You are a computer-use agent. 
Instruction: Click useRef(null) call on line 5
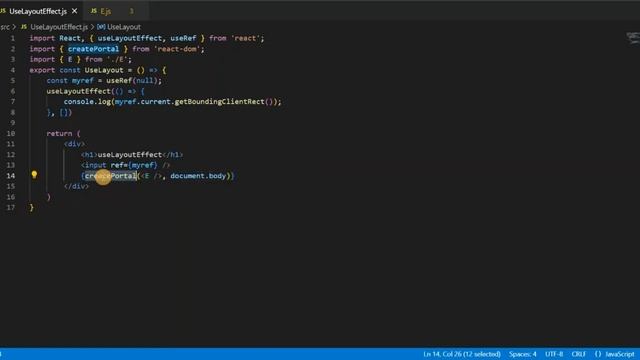(132, 80)
